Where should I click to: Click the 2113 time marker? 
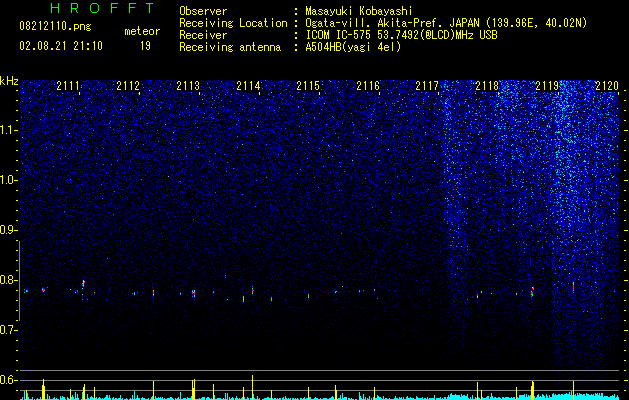(188, 86)
